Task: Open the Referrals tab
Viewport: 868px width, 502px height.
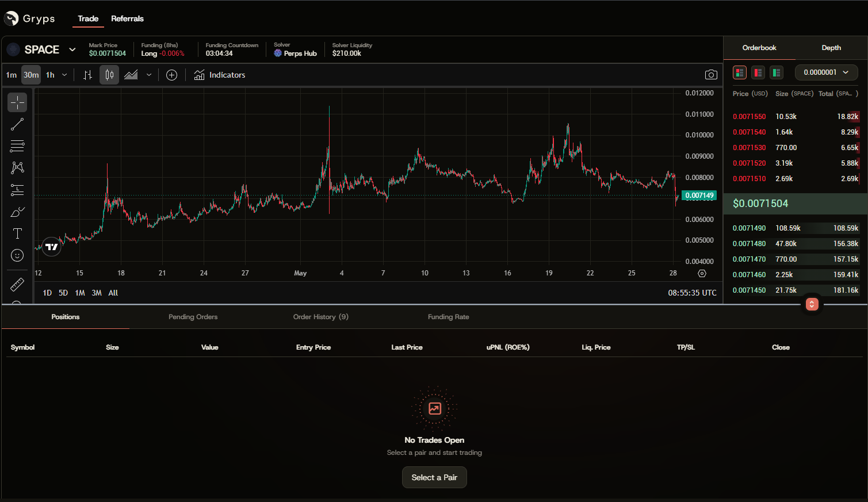Action: click(x=127, y=18)
